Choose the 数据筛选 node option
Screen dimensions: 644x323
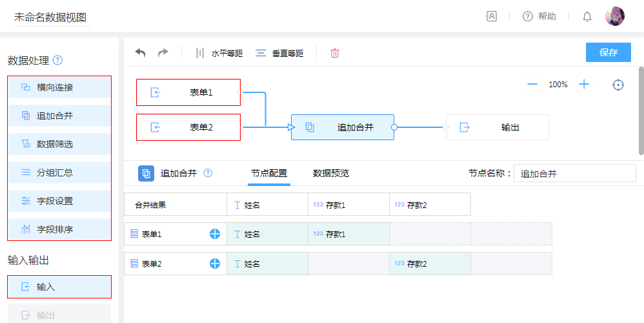pyautogui.click(x=59, y=144)
